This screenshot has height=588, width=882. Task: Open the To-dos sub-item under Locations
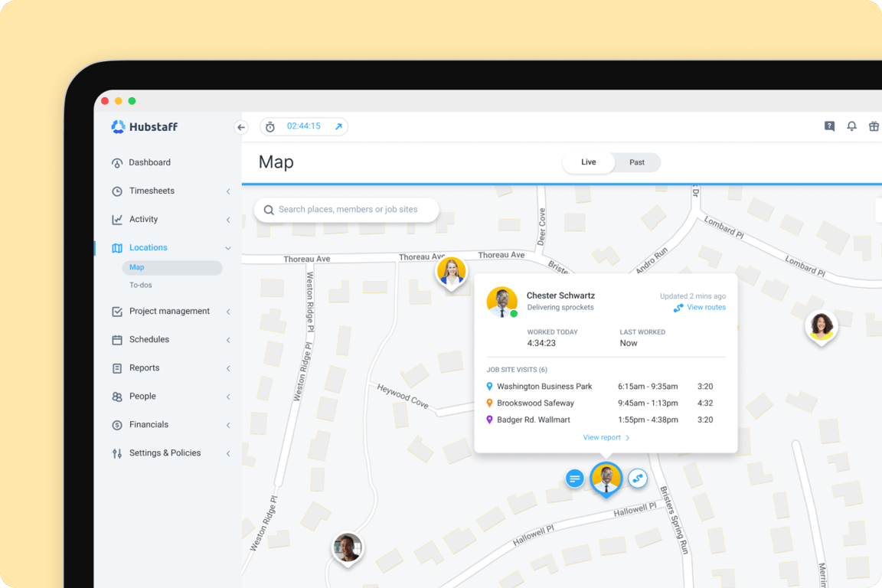[140, 284]
